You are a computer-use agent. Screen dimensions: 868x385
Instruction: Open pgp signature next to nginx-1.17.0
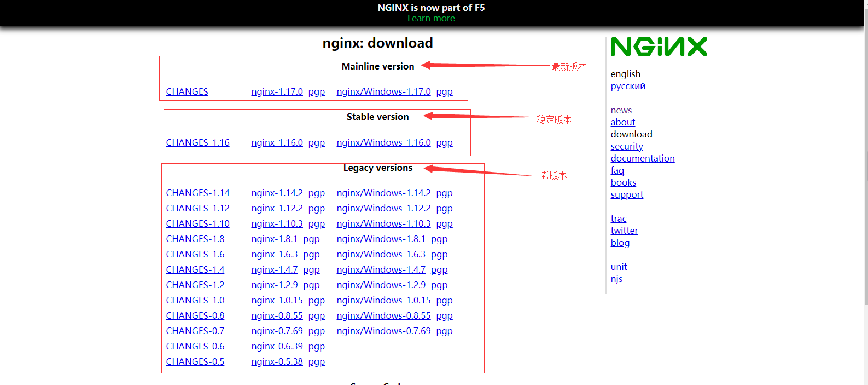(x=317, y=91)
